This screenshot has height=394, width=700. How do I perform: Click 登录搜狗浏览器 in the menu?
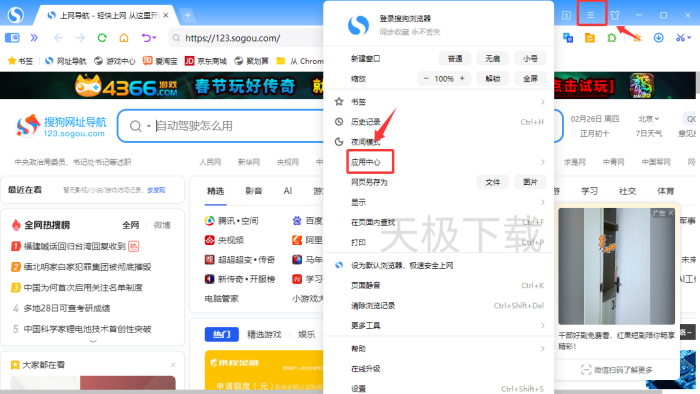coord(405,19)
